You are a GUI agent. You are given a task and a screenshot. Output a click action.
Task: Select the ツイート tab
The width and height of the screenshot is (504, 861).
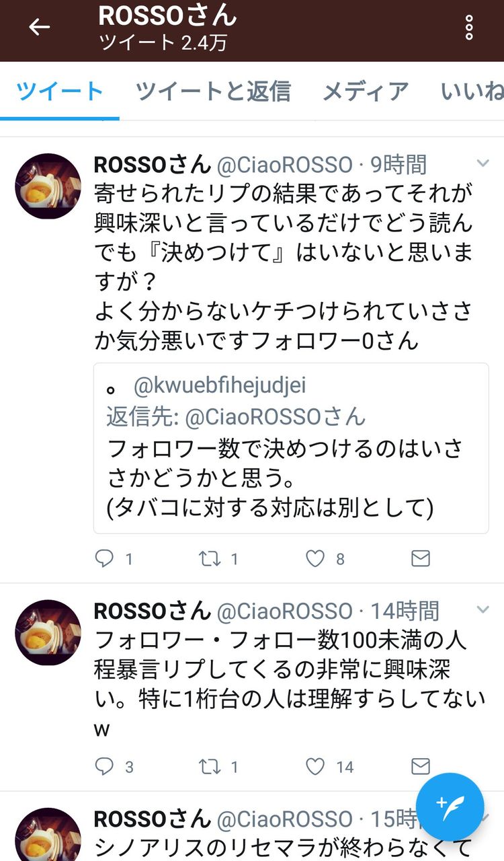pyautogui.click(x=60, y=91)
